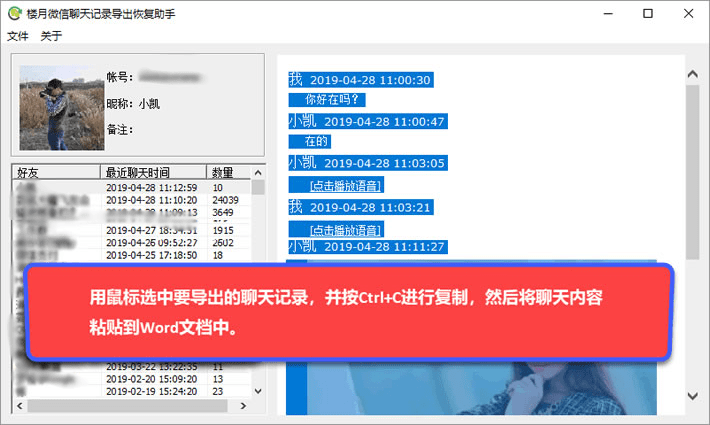
Task: Click chat panel scroll down arrow
Action: pos(692,396)
